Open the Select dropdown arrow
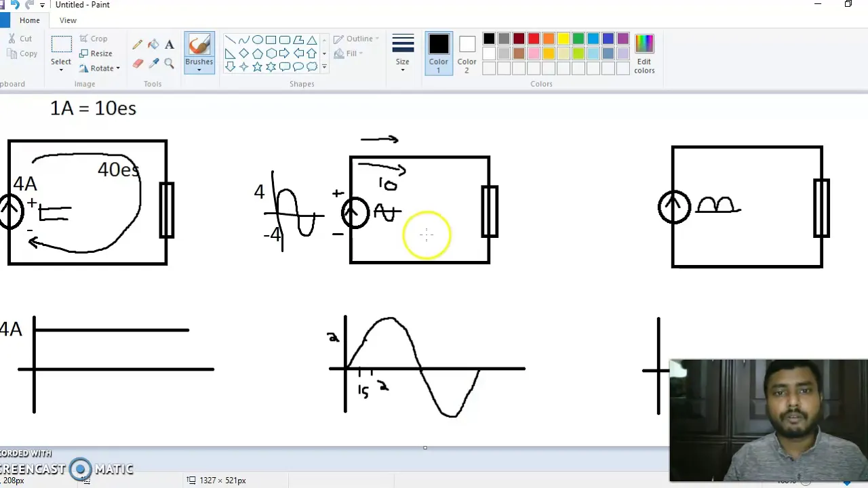Screen dimensions: 868x488 click(x=60, y=70)
